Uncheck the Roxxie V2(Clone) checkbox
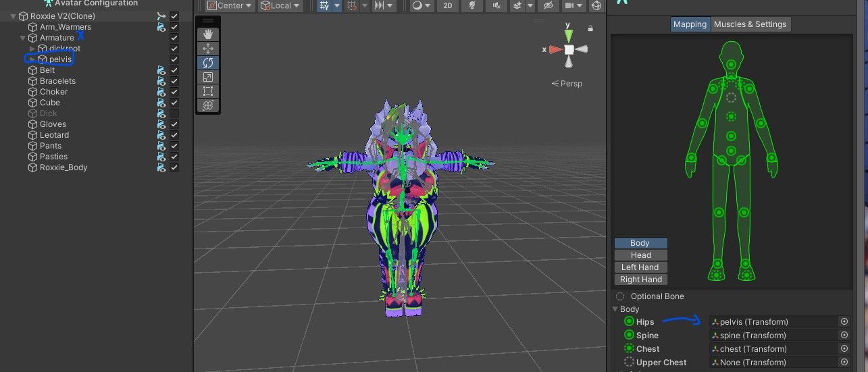868x372 pixels. [174, 16]
